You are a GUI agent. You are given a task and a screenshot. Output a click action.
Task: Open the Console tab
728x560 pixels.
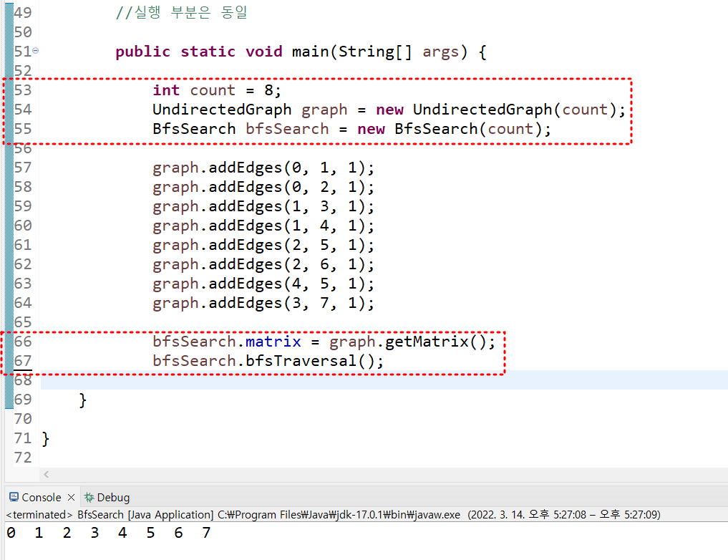tap(42, 497)
